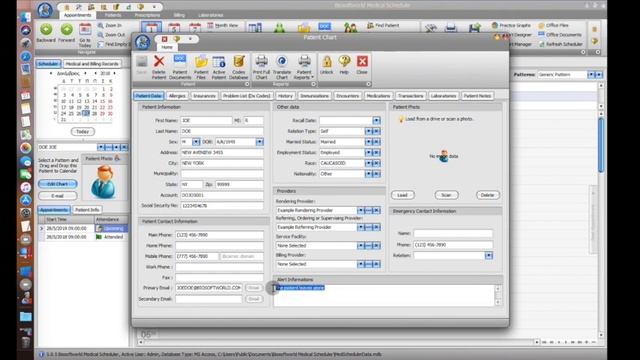The image size is (640, 360).
Task: Open Office Files in main window
Action: (553, 25)
